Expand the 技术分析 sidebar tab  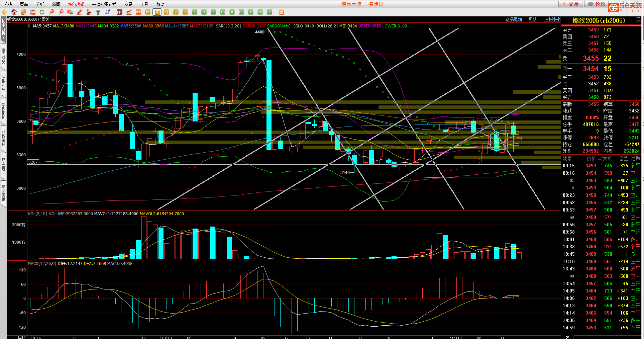(x=3, y=29)
